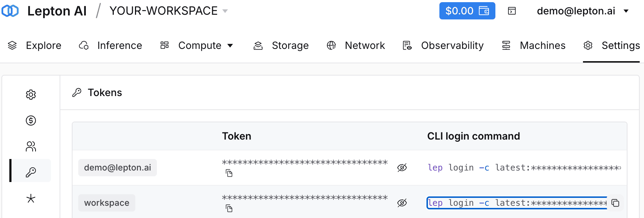Click the $0.00 balance button
Screen dimensions: 644x218
pyautogui.click(x=467, y=11)
